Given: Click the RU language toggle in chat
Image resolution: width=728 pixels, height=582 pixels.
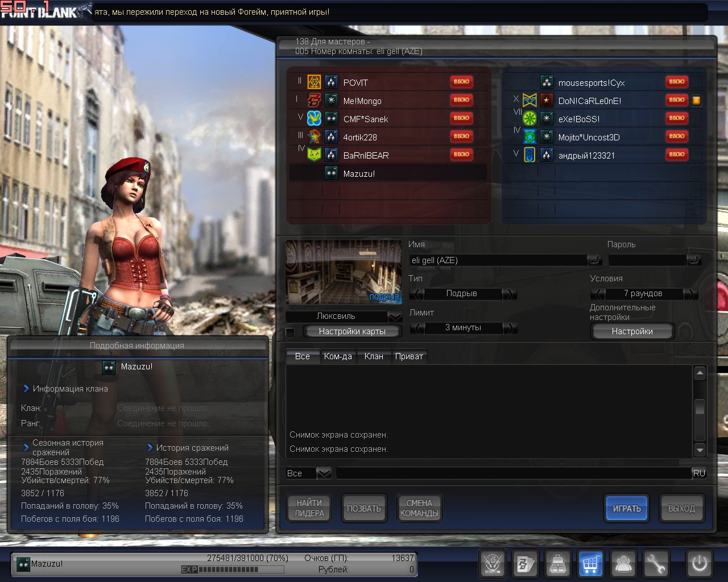Looking at the screenshot, I should [699, 473].
